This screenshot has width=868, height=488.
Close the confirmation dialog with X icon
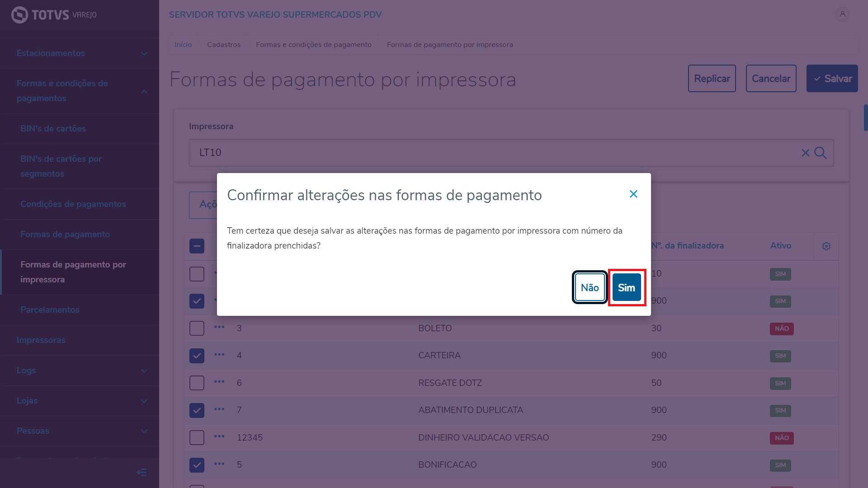click(633, 194)
